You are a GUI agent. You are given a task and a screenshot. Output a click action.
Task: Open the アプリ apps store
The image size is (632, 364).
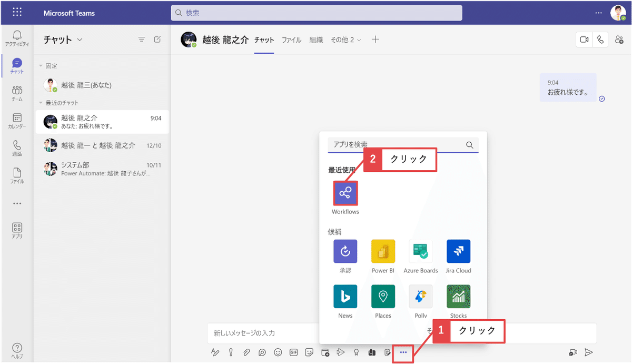[17, 231]
